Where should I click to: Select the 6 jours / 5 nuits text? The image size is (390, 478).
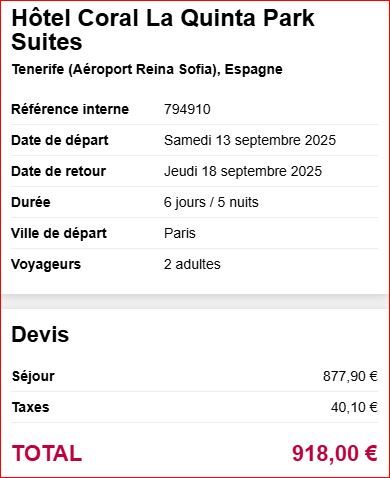pyautogui.click(x=211, y=202)
